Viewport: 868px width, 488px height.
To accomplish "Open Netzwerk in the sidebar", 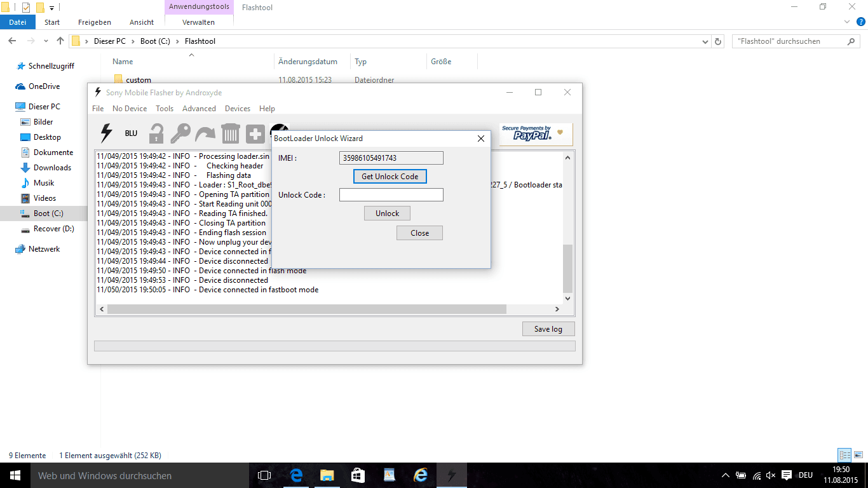I will tap(44, 249).
